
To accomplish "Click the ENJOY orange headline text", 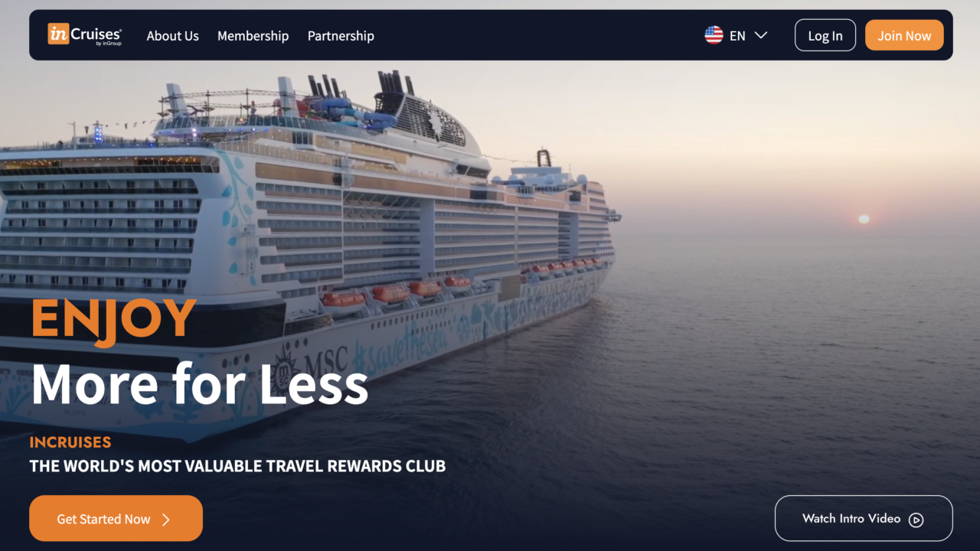I will [113, 321].
